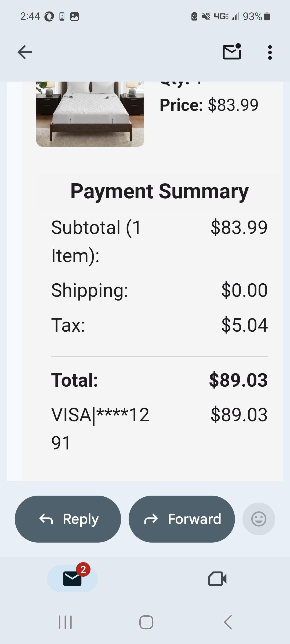Tap the heated mattress pad product image
The image size is (290, 644).
click(90, 114)
